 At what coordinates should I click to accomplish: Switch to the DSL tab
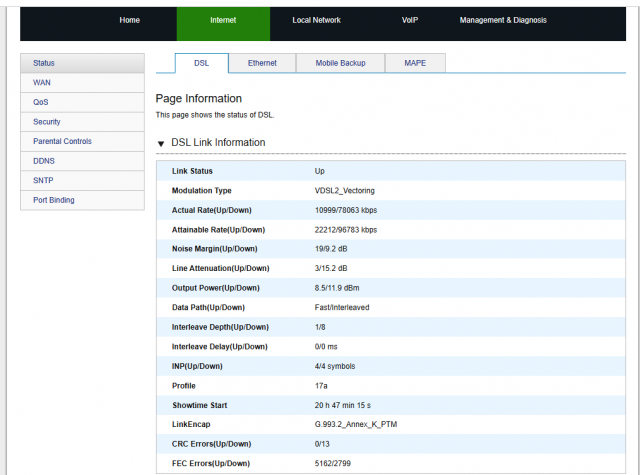201,63
